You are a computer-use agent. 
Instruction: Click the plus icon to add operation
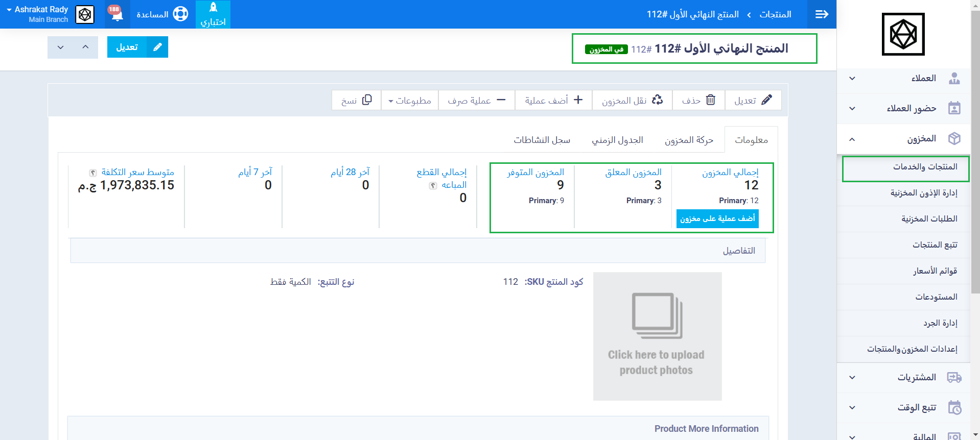[578, 100]
